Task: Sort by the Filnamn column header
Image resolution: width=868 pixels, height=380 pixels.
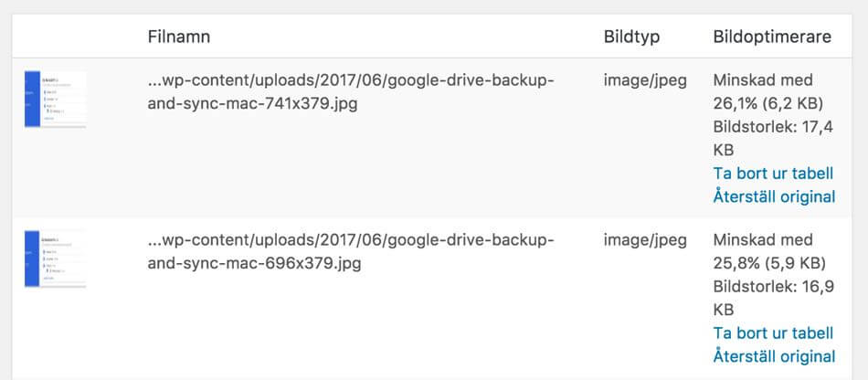Action: [179, 37]
